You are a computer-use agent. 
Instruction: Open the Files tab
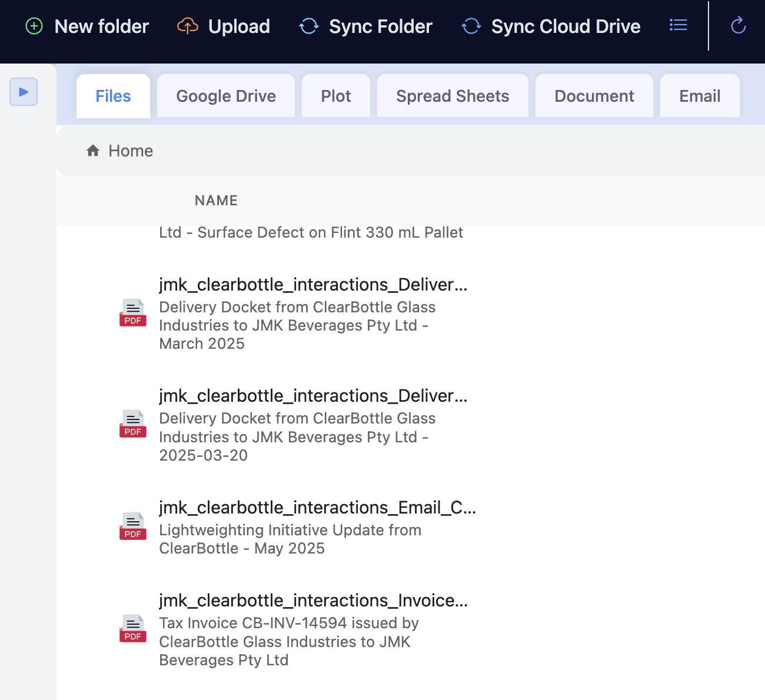(113, 96)
